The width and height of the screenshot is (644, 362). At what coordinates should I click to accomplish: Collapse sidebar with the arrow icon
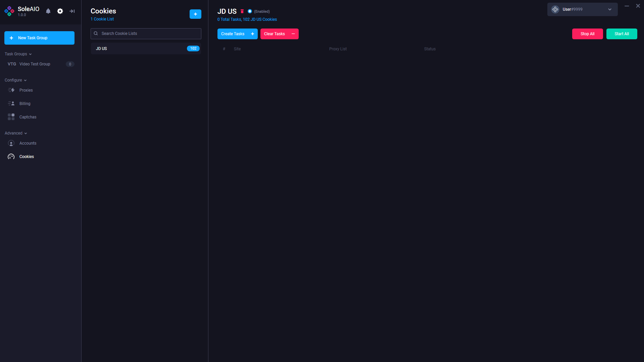(x=72, y=11)
